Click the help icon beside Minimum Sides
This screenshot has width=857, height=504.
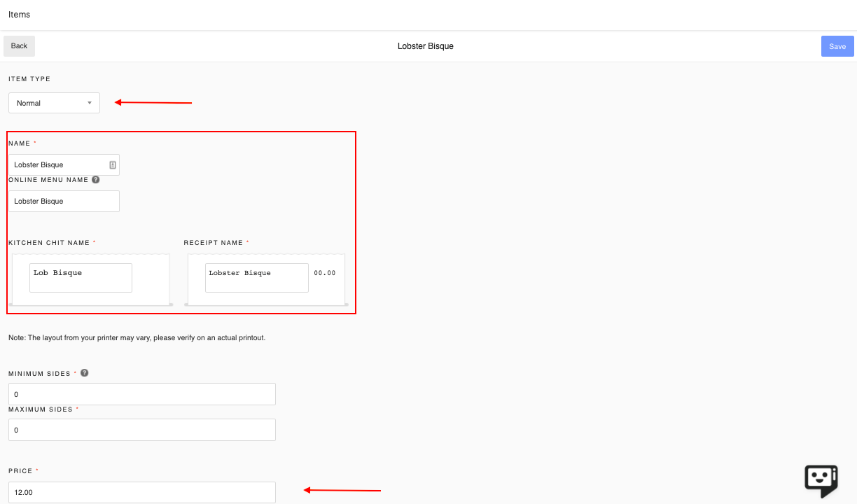[84, 372]
